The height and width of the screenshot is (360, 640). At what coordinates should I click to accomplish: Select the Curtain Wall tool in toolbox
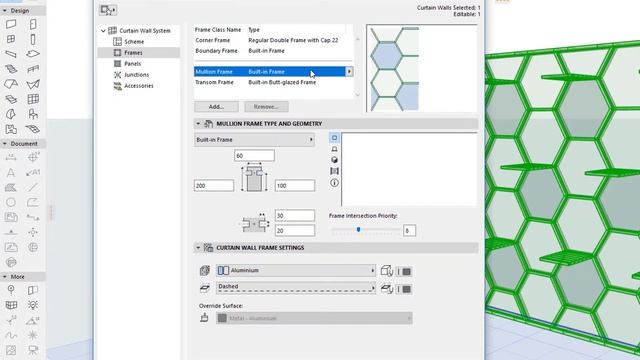coord(33,99)
